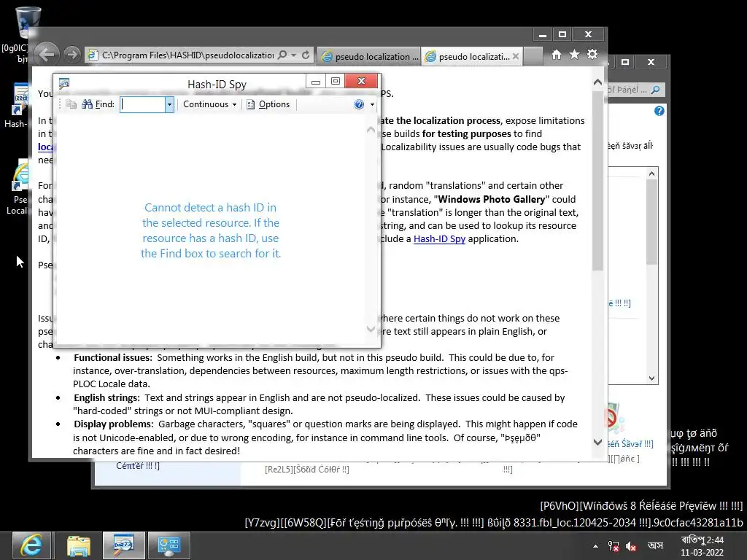Click the IE page vertical scrollbar thumb
This screenshot has height=560, width=747.
pos(597,181)
